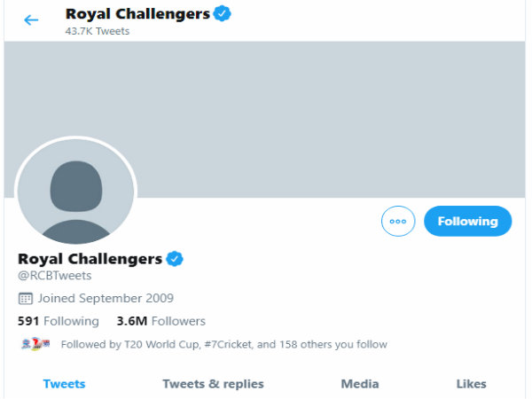Open the three-dots more options button
The height and width of the screenshot is (399, 532).
tap(398, 221)
